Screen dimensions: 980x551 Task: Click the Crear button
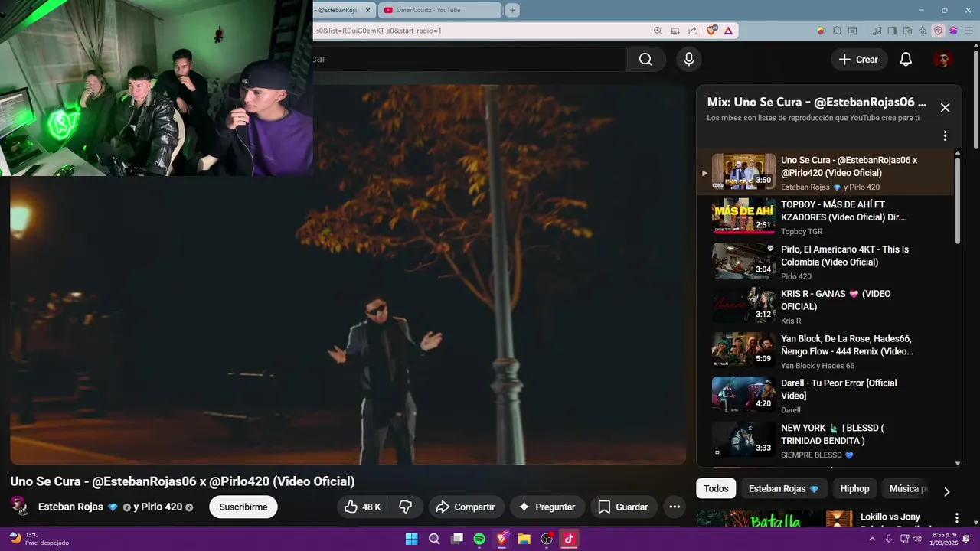click(x=859, y=60)
